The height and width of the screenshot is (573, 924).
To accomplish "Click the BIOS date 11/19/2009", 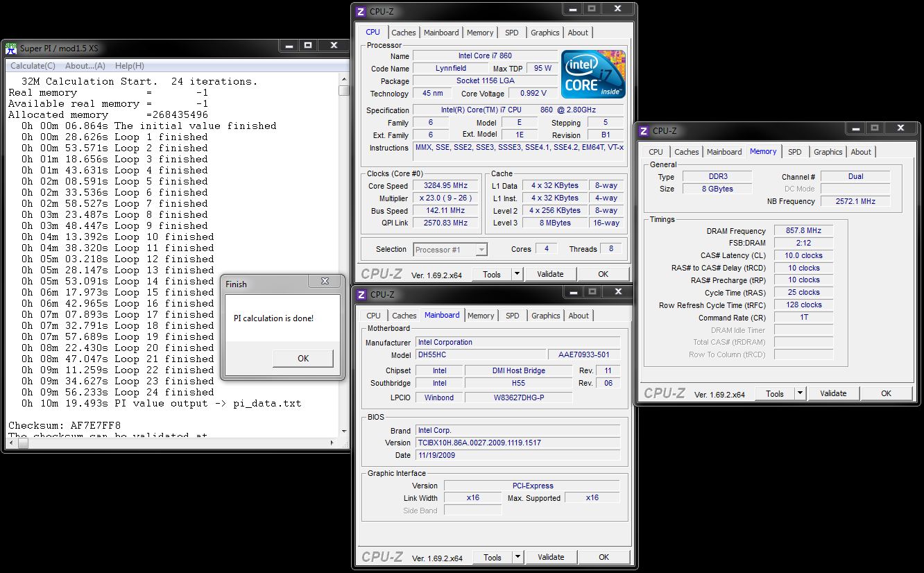I will (517, 455).
